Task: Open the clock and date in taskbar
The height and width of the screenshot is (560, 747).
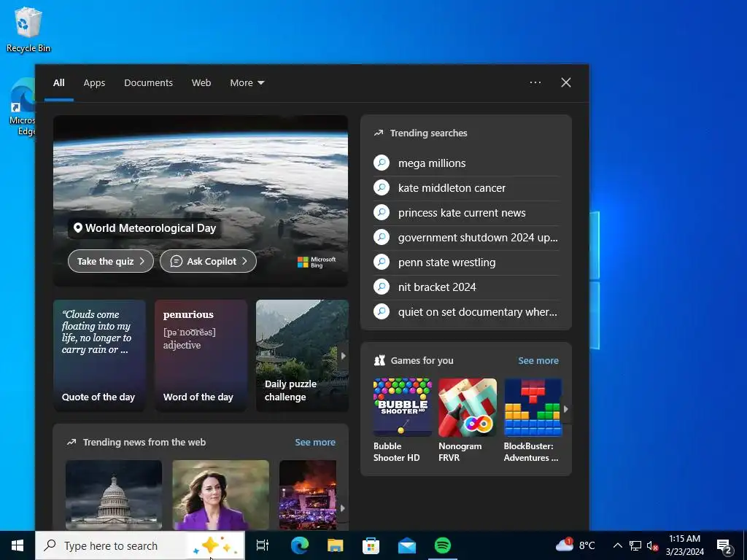Action: click(684, 545)
